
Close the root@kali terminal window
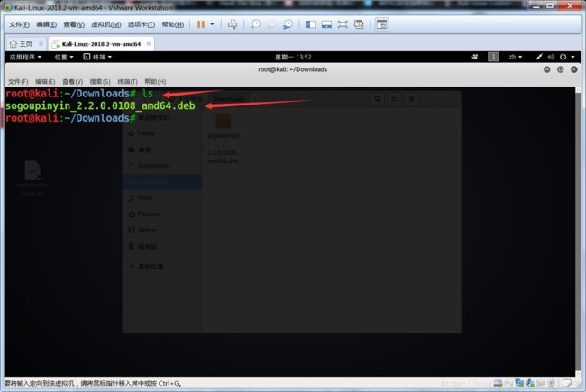(x=574, y=69)
